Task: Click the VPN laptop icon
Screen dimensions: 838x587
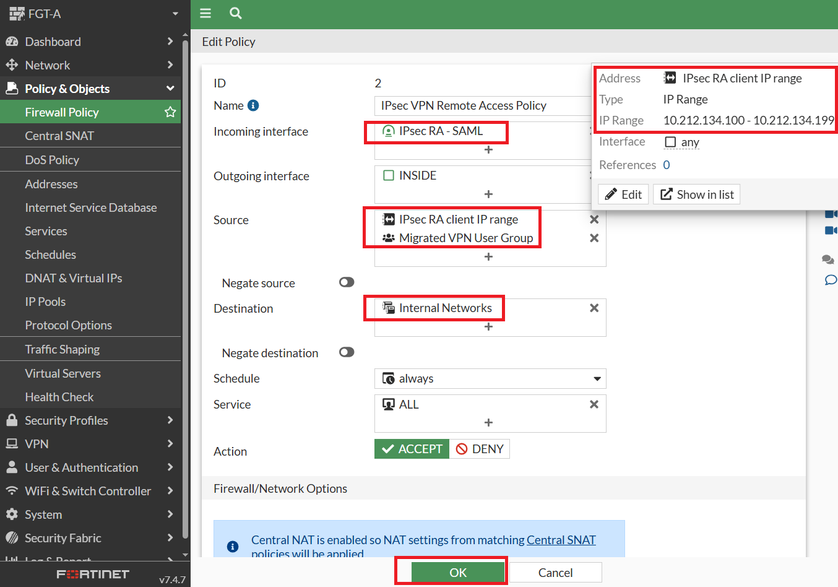Action: pos(12,444)
